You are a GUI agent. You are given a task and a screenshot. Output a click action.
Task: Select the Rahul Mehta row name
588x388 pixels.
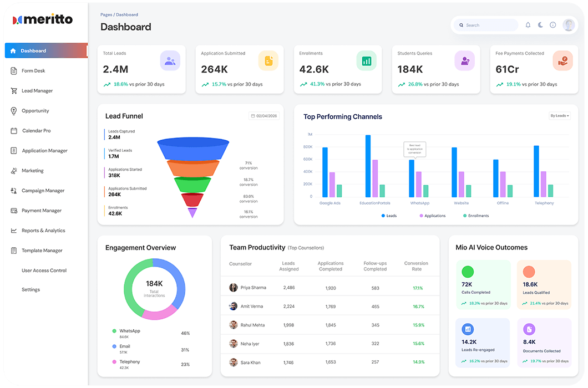pos(252,325)
